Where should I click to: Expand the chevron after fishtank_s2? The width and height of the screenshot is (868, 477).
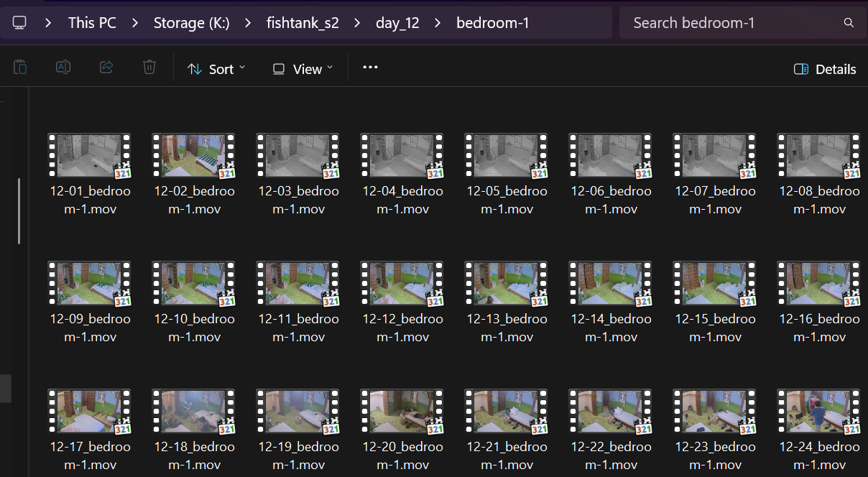click(357, 23)
